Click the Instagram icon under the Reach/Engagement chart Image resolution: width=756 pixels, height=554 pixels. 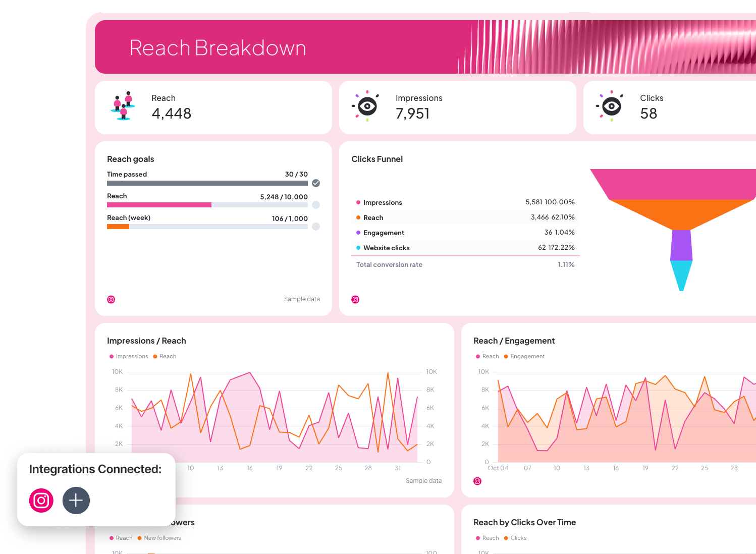[477, 481]
